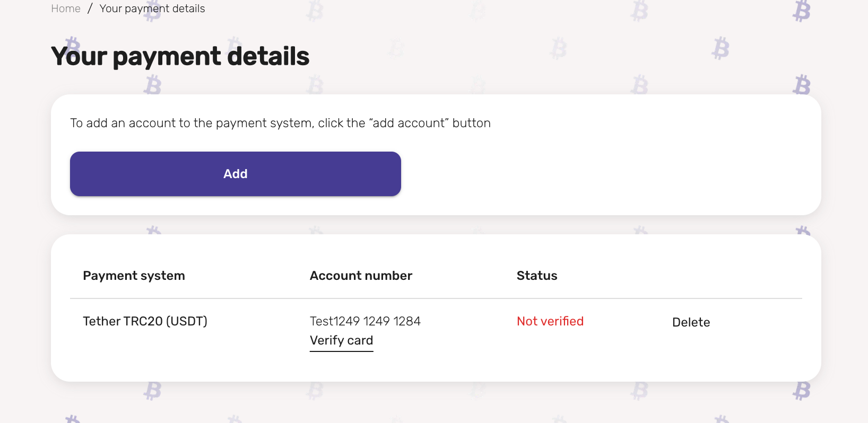Click the Bitcoin icon below the table's right corner

click(801, 391)
